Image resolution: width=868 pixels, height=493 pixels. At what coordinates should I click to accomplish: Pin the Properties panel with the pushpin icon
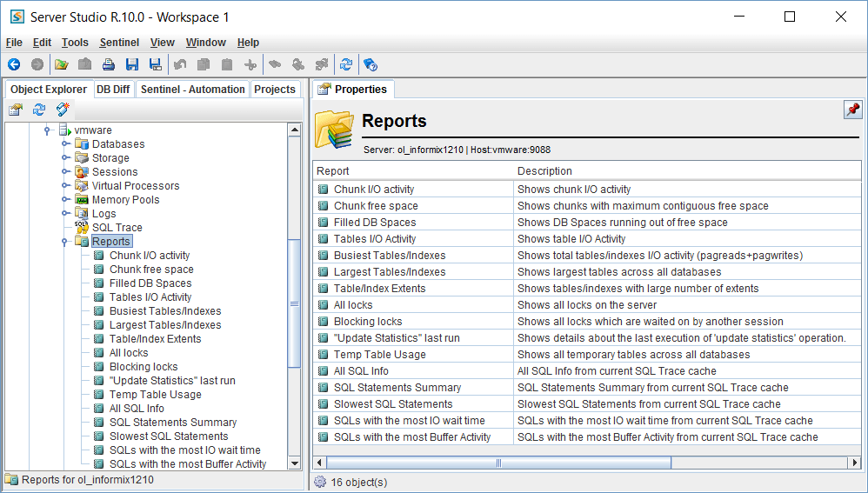click(851, 110)
